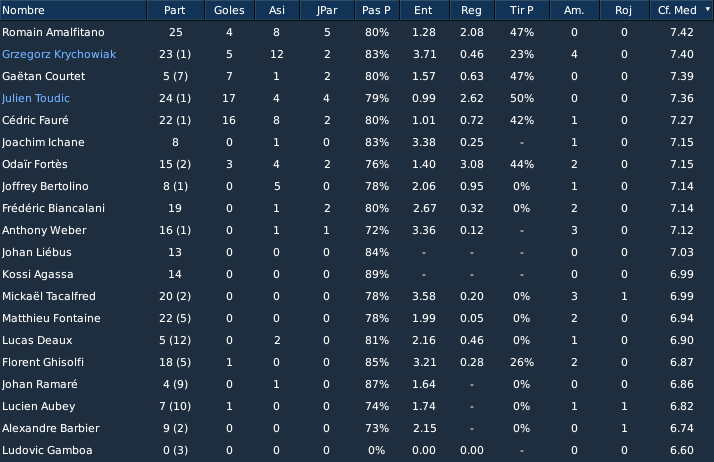
Task: Select Mickaël Tacalfred row
Action: click(357, 296)
